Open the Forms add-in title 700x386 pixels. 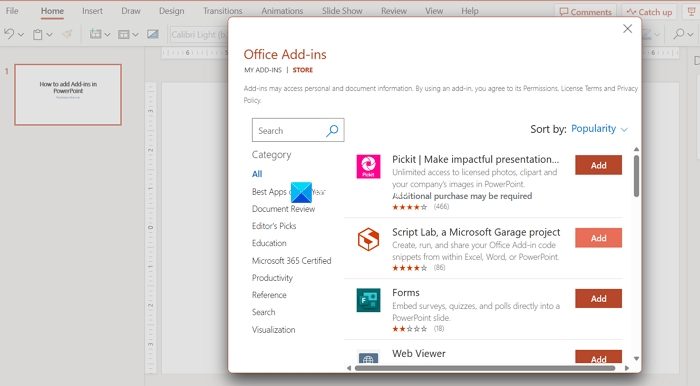tap(406, 293)
